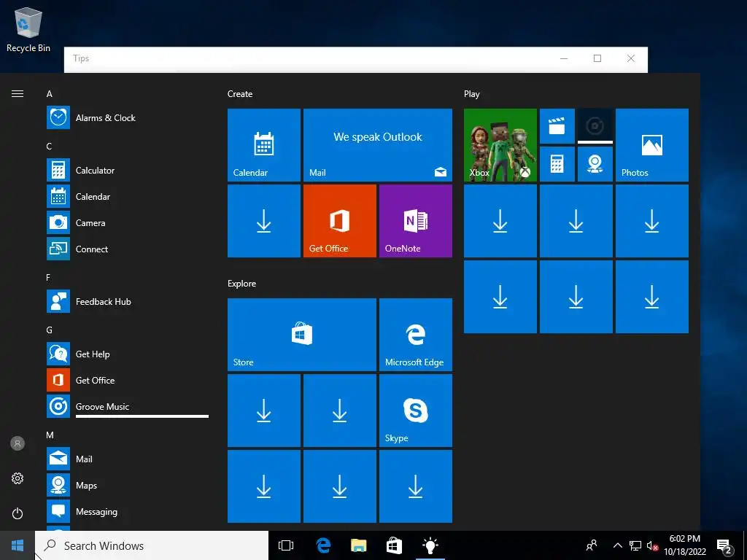Image resolution: width=747 pixels, height=560 pixels.
Task: Click the download tile below Skype tile
Action: point(415,486)
